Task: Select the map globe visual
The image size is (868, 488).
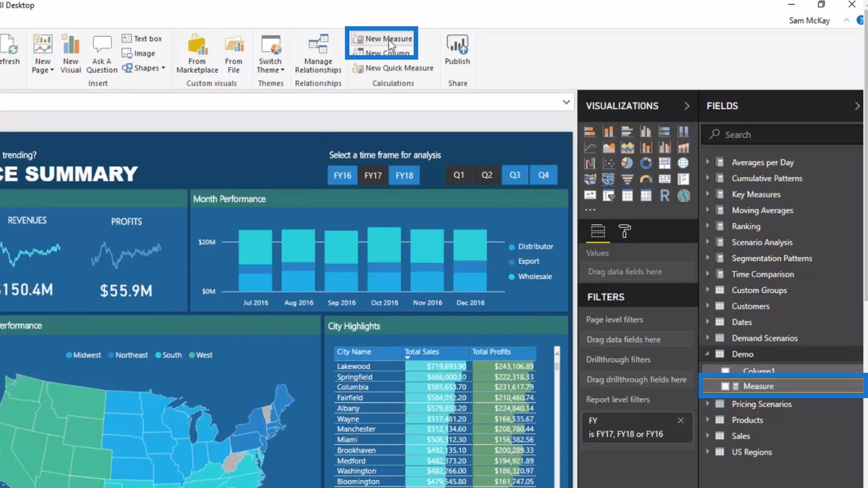Action: point(683,164)
